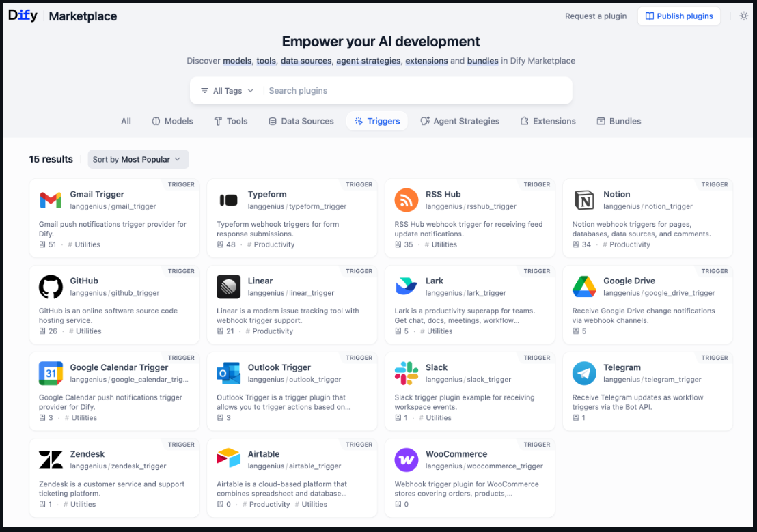
Task: Click the Slack logo icon
Action: click(x=407, y=374)
